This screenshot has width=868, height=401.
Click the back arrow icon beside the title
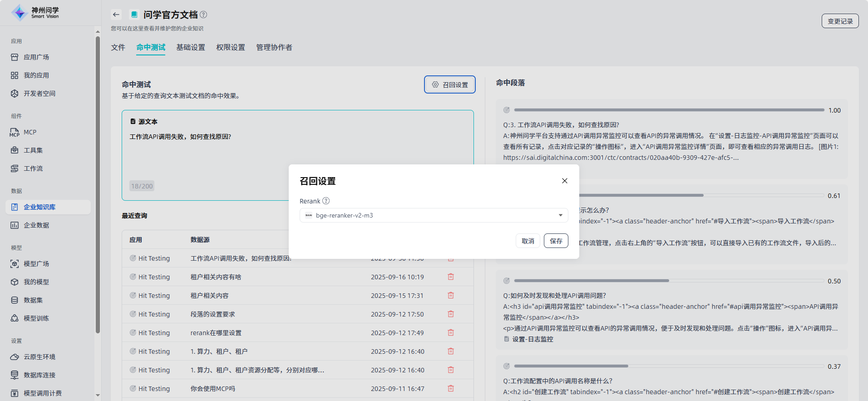pyautogui.click(x=116, y=15)
